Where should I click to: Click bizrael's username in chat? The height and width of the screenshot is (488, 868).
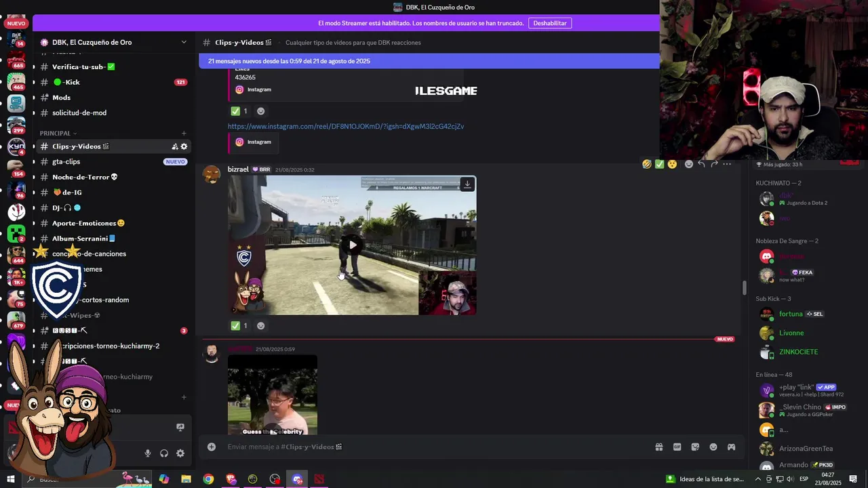click(x=238, y=169)
